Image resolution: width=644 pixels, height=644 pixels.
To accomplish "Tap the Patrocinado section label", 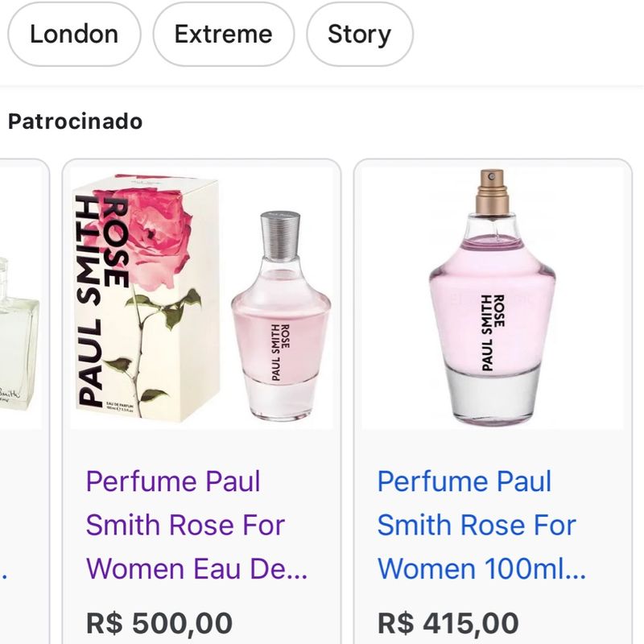I will pos(74,121).
